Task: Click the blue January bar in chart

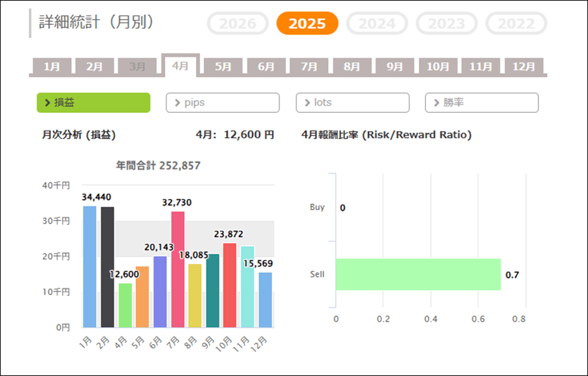Action: coord(90,266)
